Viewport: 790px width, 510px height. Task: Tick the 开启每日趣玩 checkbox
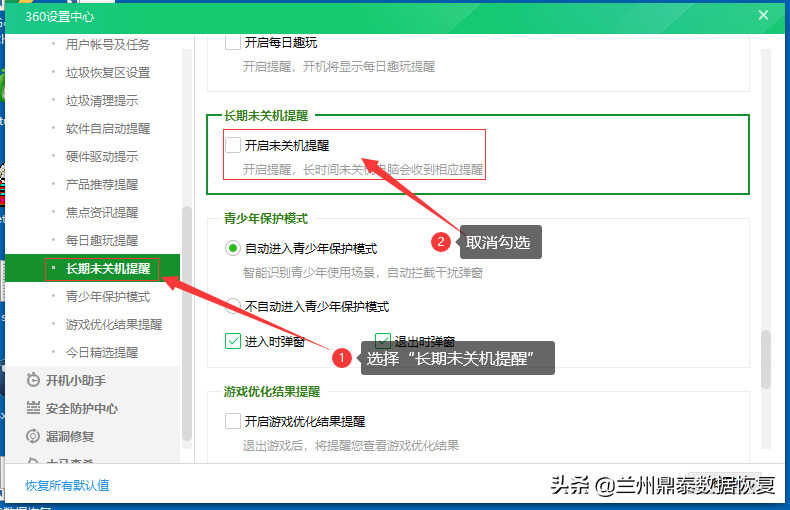click(x=233, y=42)
